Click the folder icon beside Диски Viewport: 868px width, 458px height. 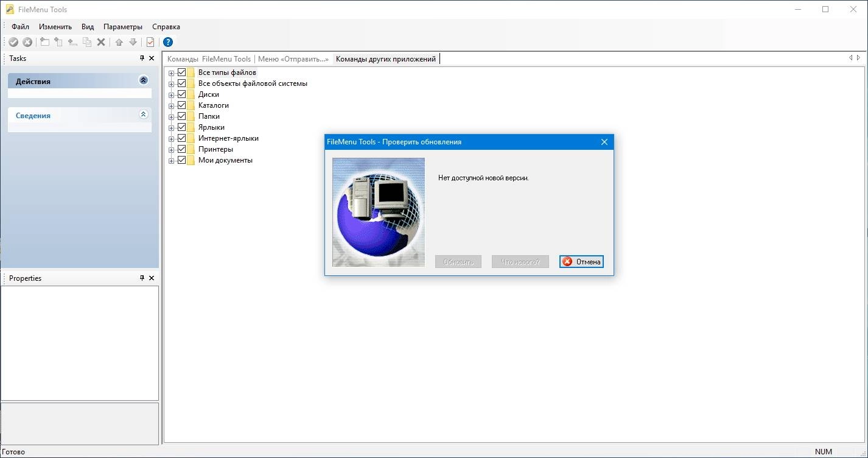tap(191, 94)
